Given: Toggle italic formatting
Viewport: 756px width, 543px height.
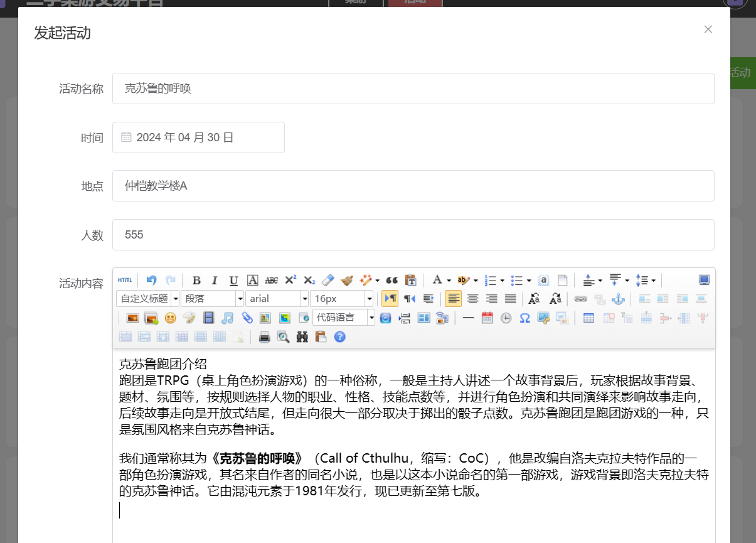Looking at the screenshot, I should coord(215,280).
